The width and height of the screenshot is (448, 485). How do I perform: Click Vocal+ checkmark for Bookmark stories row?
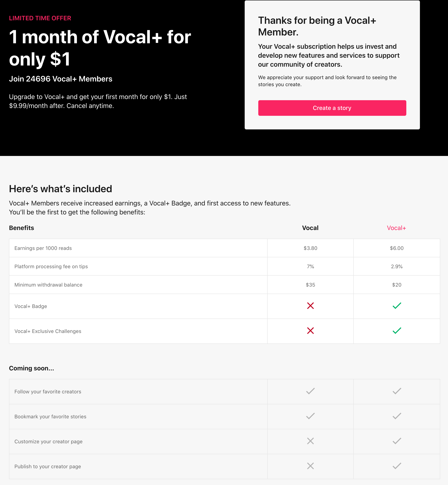[x=397, y=416]
